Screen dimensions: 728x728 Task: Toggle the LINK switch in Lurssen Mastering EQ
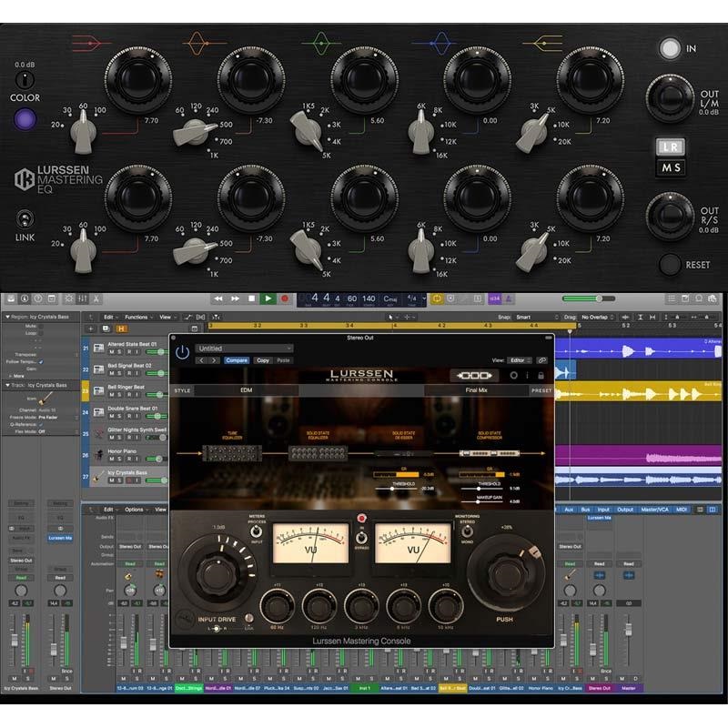[25, 218]
